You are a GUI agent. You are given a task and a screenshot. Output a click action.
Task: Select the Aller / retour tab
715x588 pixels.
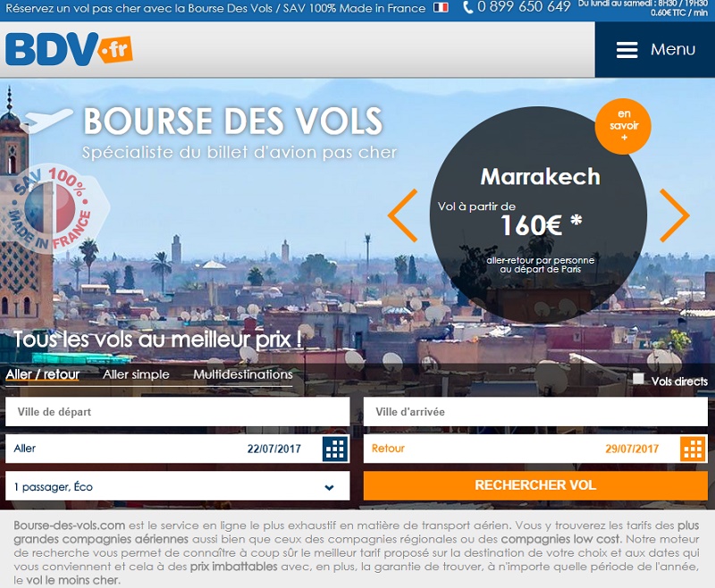click(x=42, y=374)
